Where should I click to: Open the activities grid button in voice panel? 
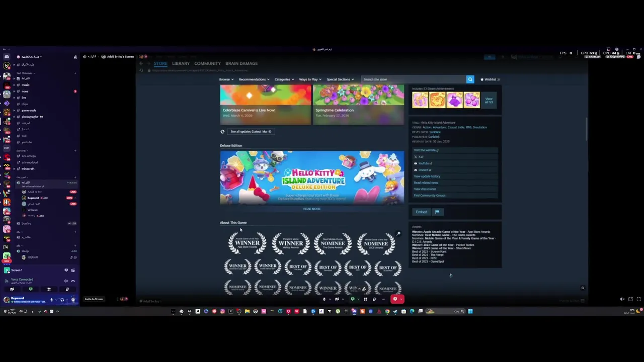click(x=49, y=289)
